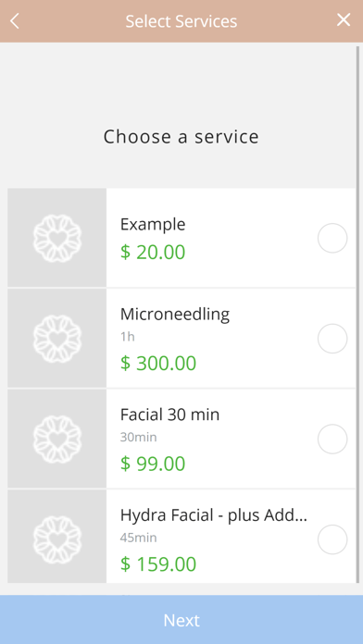
Task: Tap the Facial 30 min flower icon
Action: coord(57,439)
